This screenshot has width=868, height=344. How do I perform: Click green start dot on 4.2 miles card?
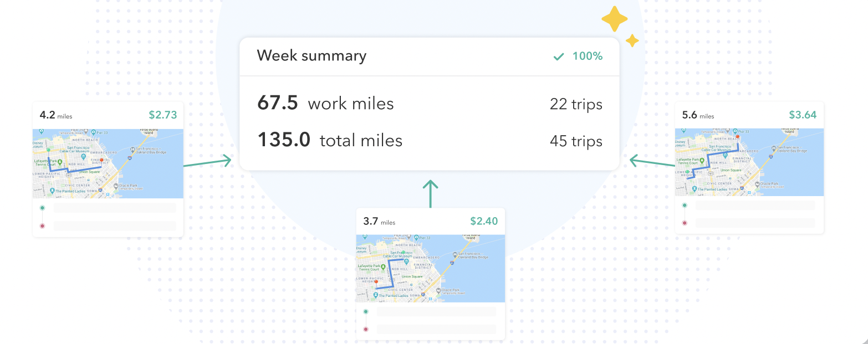(43, 208)
